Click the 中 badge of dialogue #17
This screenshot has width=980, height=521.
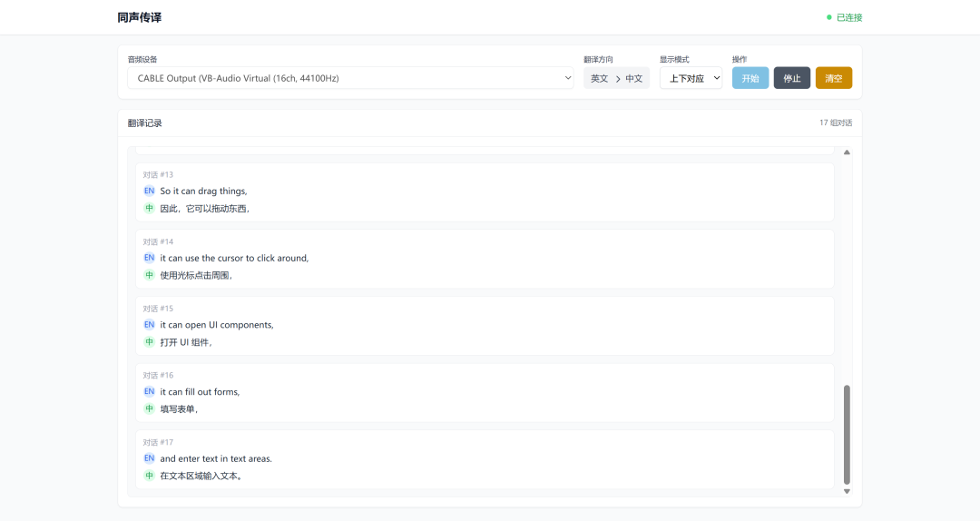point(149,476)
